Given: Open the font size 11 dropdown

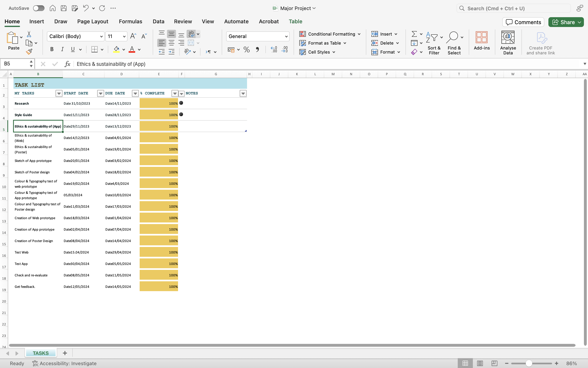Looking at the screenshot, I should [x=124, y=37].
